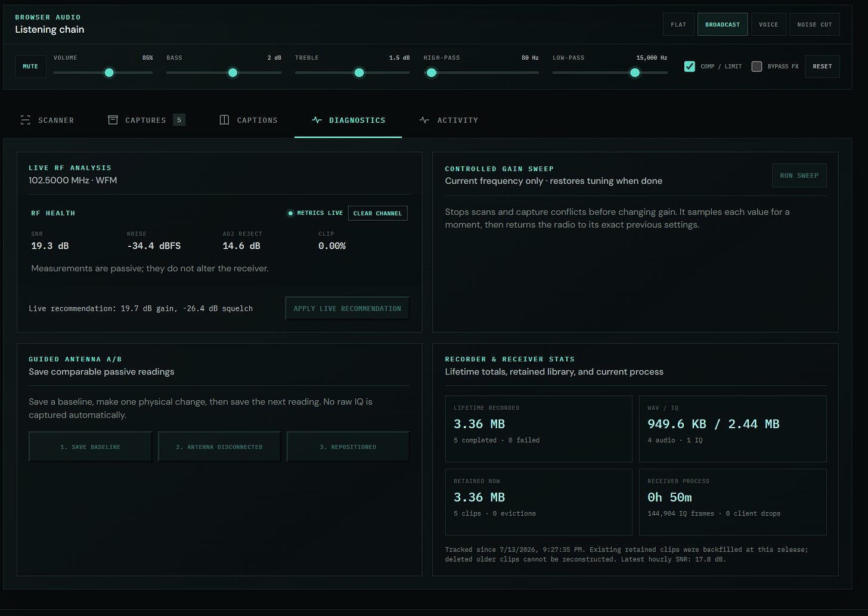Click the Captures archive box icon
Screen dimensions: 868x616
point(113,120)
